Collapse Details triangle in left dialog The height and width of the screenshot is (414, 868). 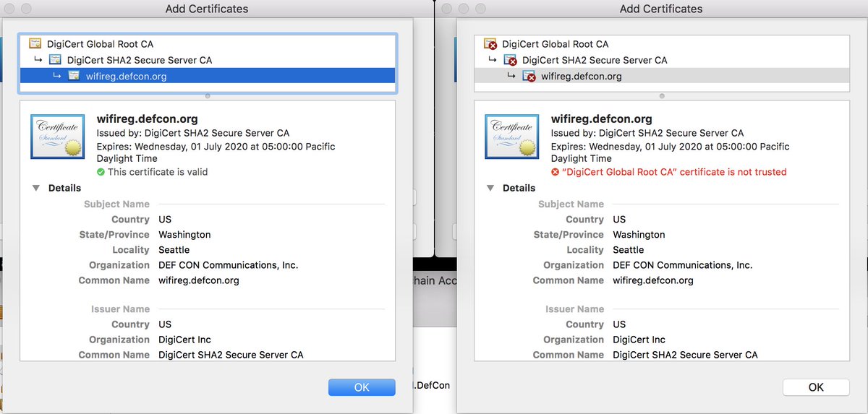tap(35, 188)
